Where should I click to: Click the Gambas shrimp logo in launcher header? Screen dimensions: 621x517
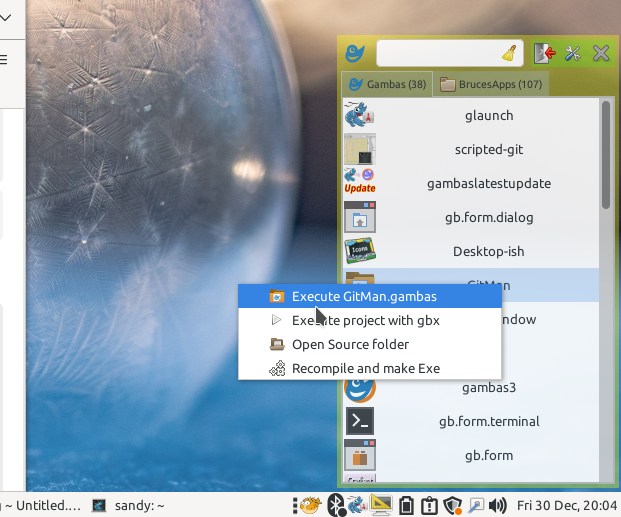coord(355,54)
